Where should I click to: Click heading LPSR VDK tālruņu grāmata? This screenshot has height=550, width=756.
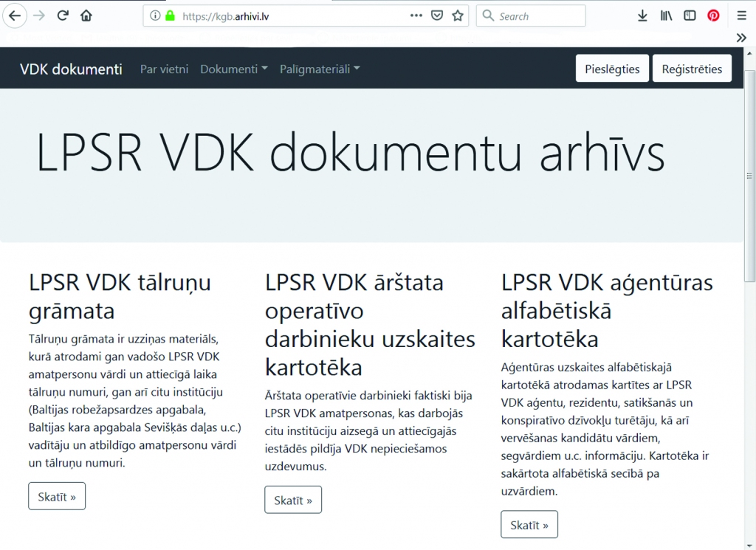(120, 297)
